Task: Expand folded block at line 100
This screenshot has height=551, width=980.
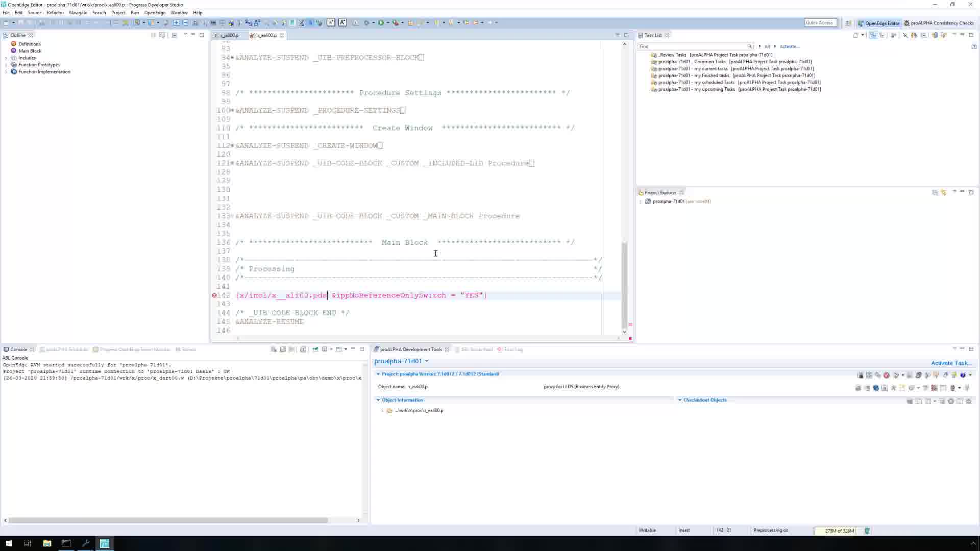Action: coord(232,111)
